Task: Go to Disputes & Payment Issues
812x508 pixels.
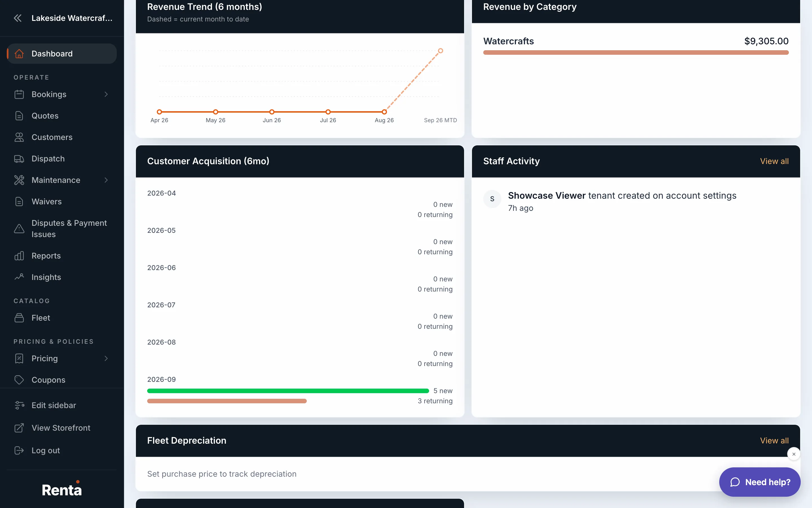Action: (x=62, y=229)
